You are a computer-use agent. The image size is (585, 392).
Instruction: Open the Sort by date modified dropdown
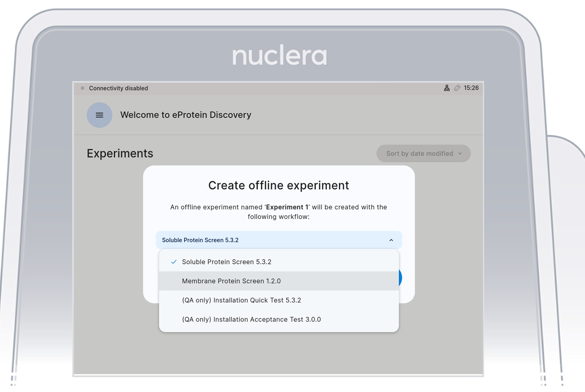[x=423, y=153]
